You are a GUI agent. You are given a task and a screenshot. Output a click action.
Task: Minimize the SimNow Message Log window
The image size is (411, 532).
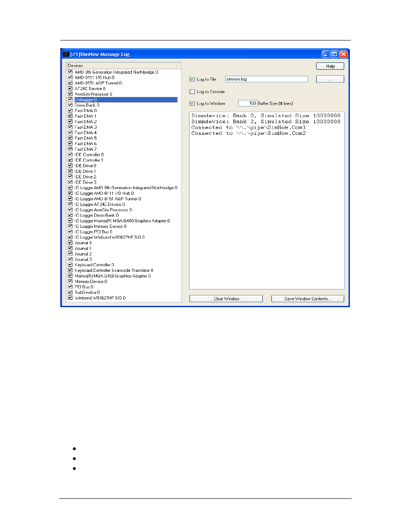point(326,54)
